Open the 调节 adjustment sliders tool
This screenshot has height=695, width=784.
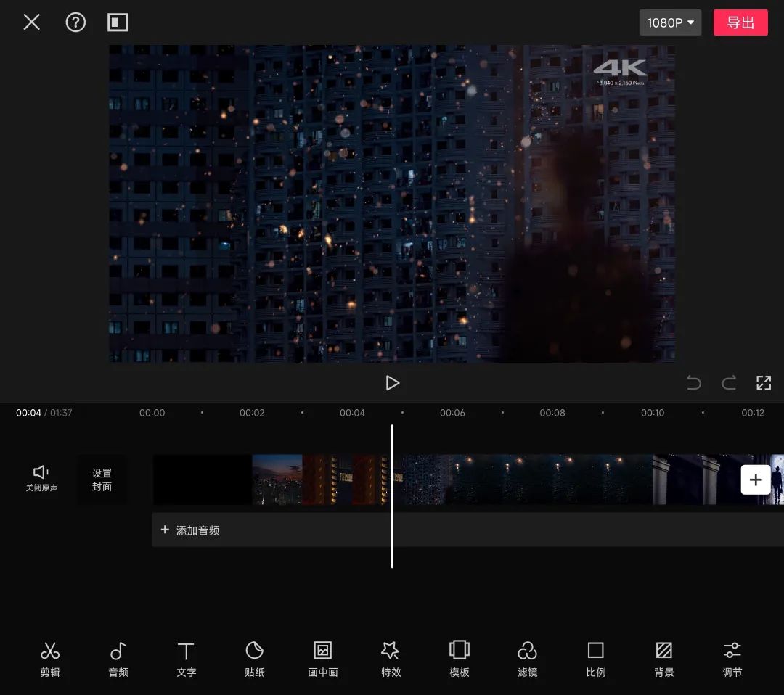tap(732, 659)
